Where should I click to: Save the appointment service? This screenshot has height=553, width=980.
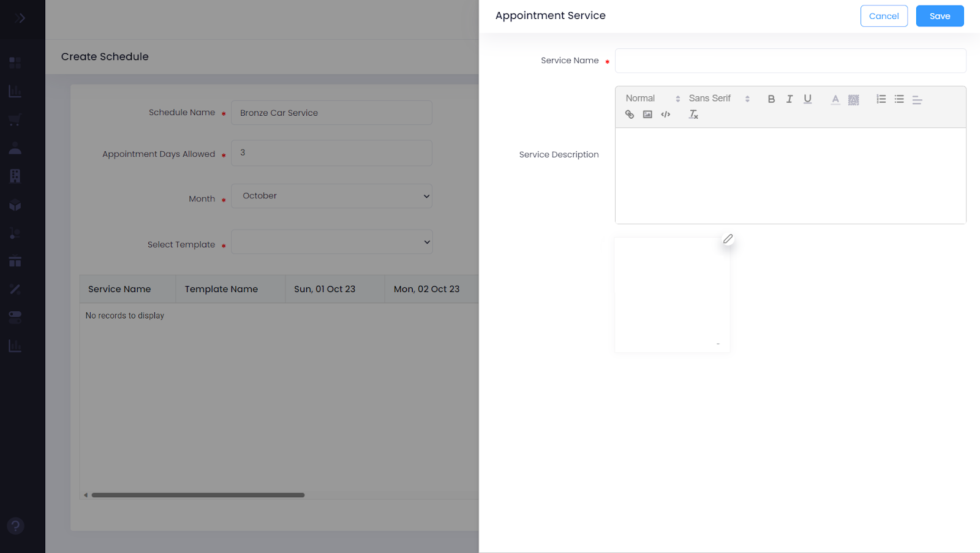pos(940,16)
